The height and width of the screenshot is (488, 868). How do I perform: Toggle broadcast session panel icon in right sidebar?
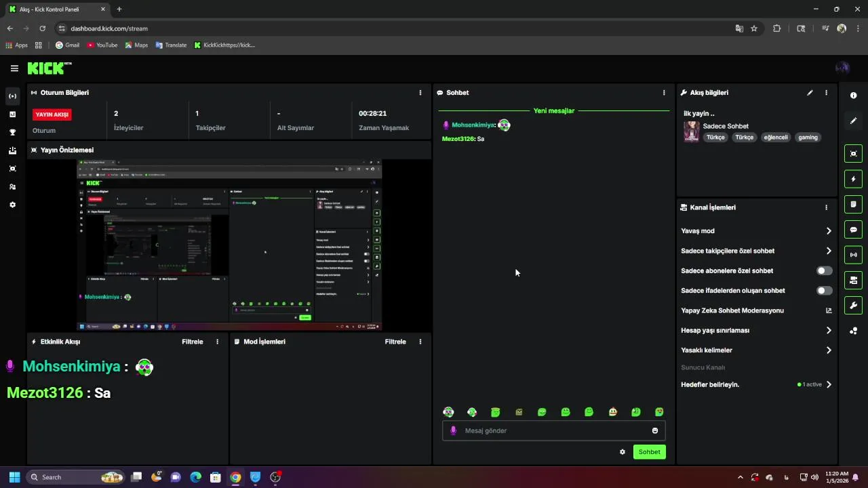pyautogui.click(x=853, y=255)
